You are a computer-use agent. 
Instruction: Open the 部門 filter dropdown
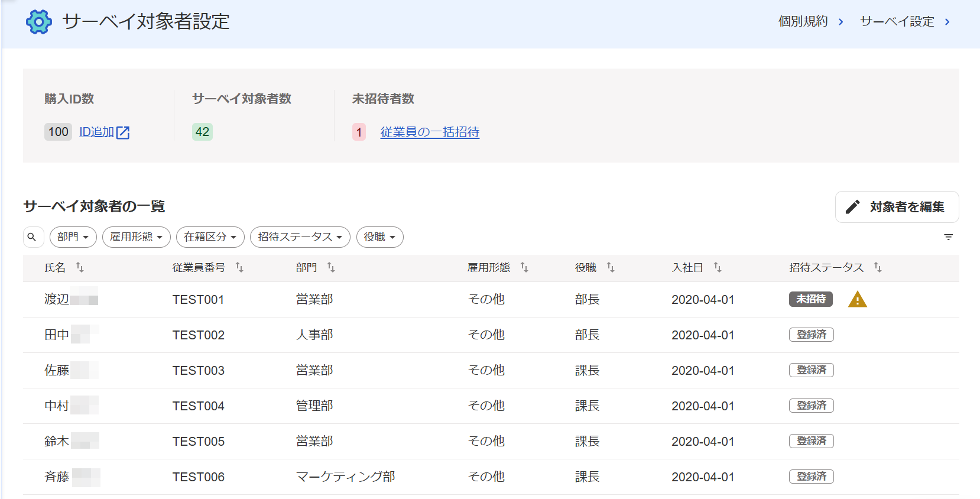pyautogui.click(x=73, y=237)
